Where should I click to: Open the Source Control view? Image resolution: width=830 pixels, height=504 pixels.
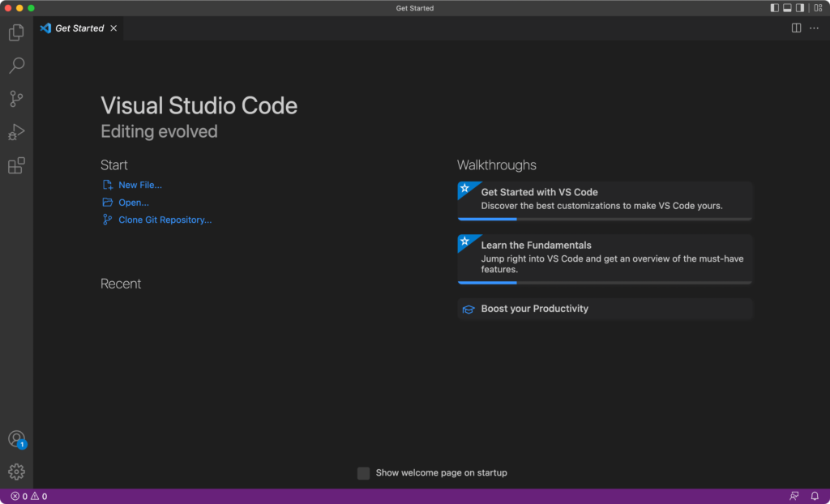pos(16,98)
